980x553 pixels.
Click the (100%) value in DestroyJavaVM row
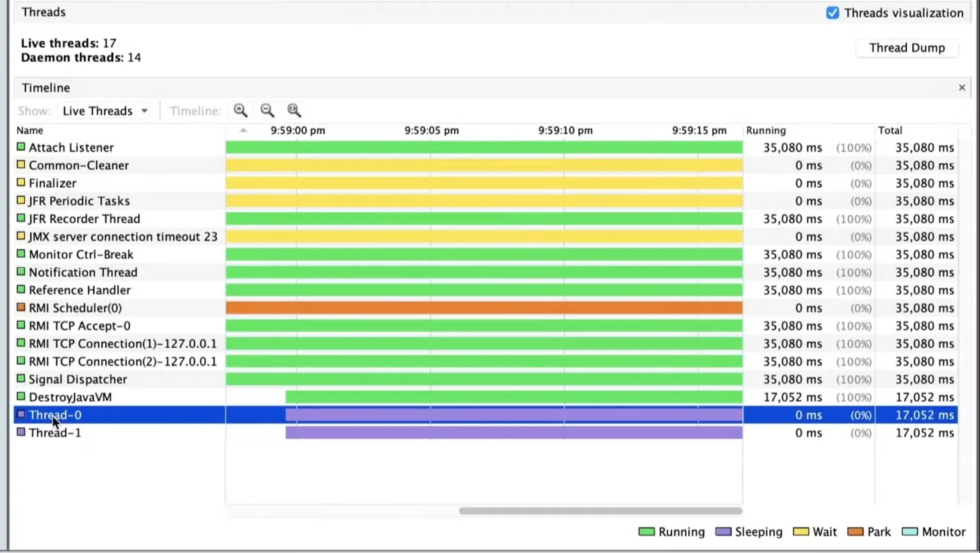854,397
